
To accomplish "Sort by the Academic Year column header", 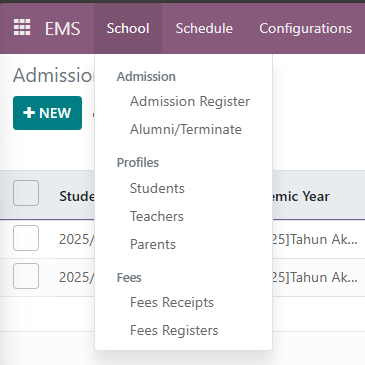I will coord(301,196).
